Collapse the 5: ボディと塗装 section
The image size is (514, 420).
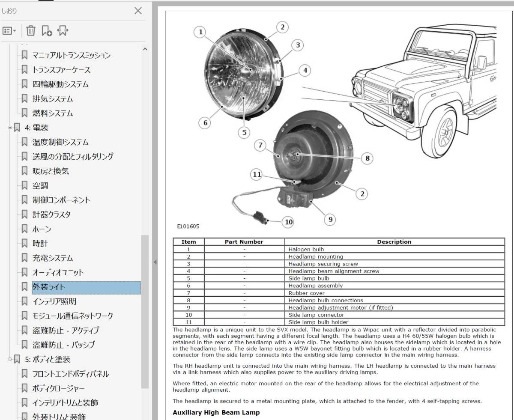point(10,359)
